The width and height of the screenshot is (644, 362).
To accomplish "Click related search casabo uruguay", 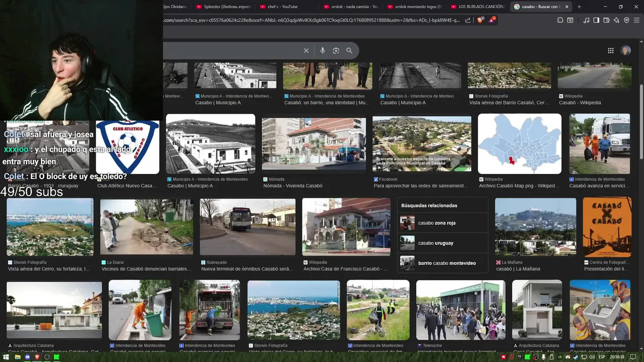I will [x=443, y=243].
